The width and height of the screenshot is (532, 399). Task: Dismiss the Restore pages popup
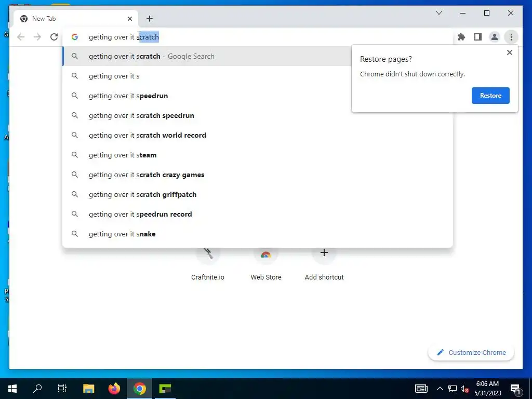509,52
